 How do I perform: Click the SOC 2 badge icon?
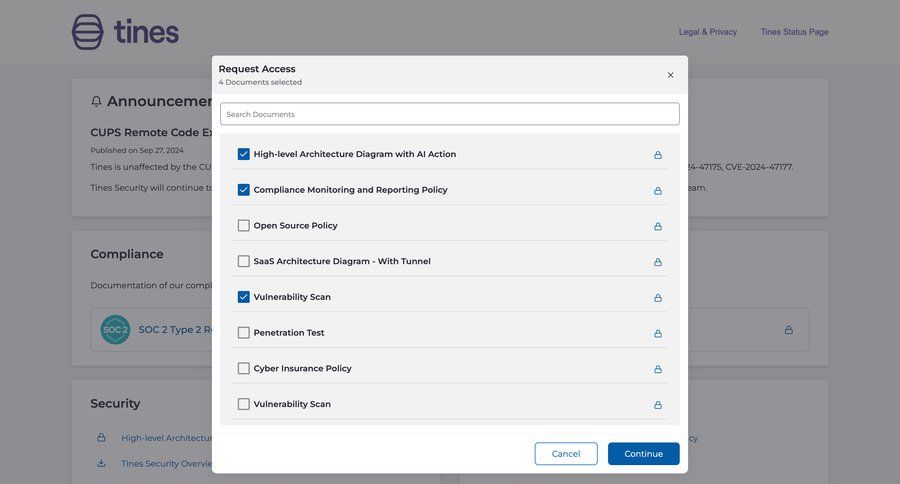[x=115, y=330]
